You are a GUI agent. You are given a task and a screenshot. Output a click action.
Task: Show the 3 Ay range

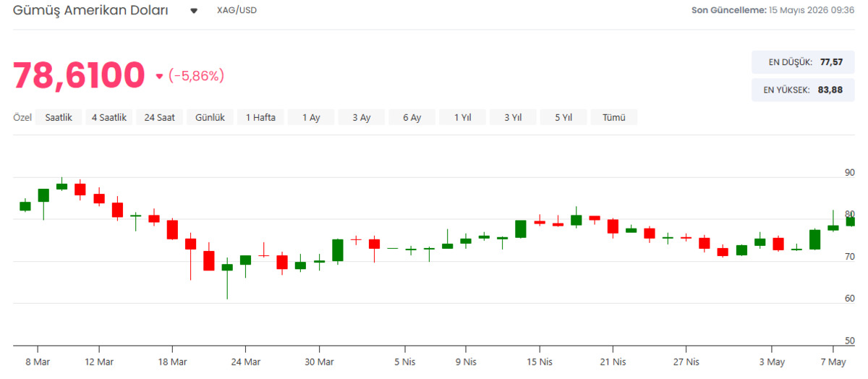coord(362,117)
